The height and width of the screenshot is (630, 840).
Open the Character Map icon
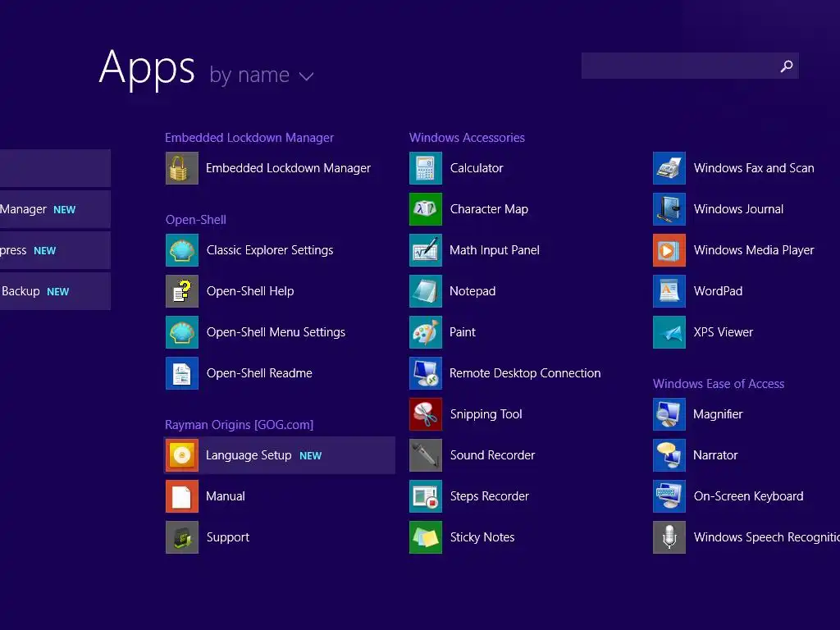point(426,209)
